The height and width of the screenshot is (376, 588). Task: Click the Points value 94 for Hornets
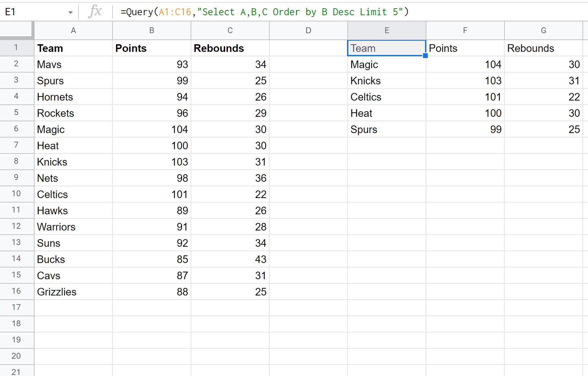pos(152,97)
